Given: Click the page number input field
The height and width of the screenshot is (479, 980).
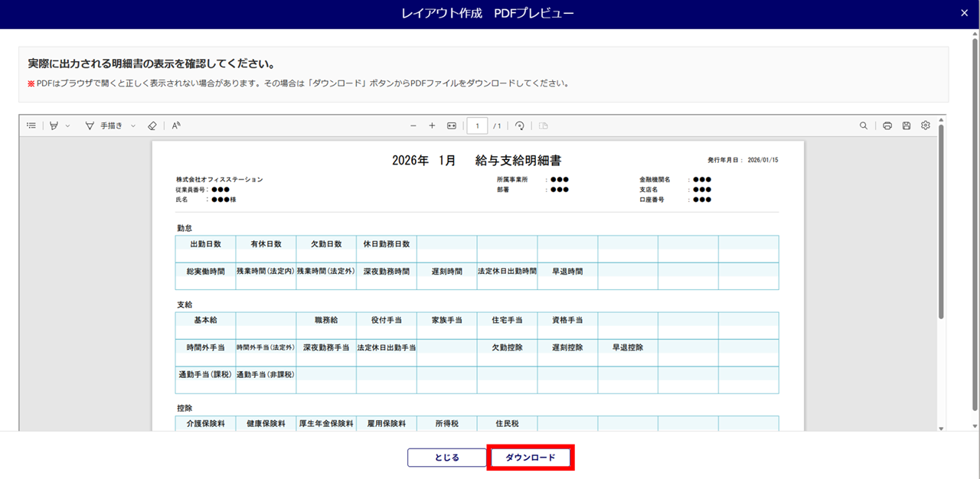Looking at the screenshot, I should [477, 125].
